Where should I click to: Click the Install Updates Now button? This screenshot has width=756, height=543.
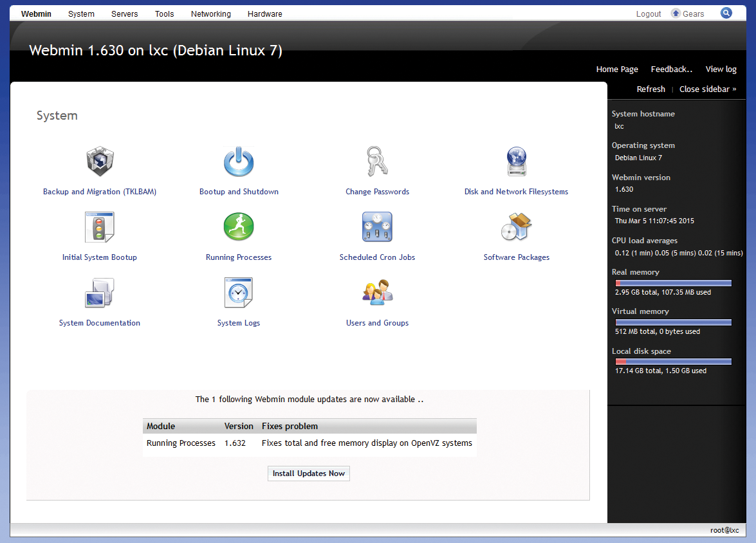click(308, 473)
